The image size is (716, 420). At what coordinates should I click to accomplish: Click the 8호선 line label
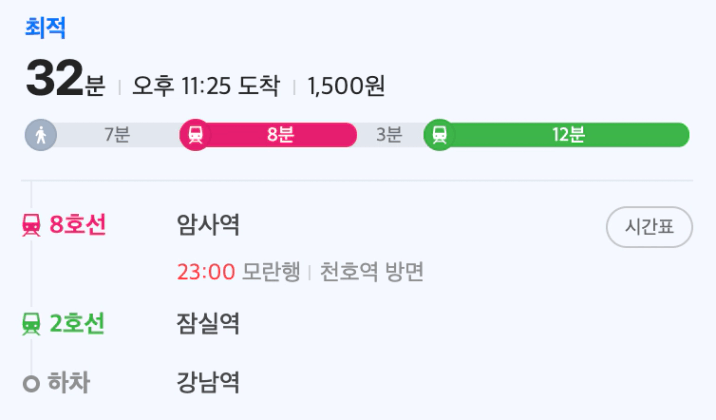click(x=78, y=225)
